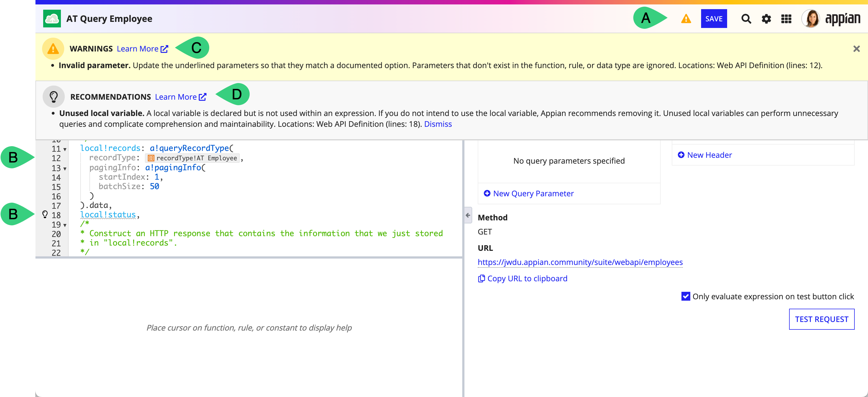The image size is (868, 397).
Task: Click the recordType!AT Employee reference chip
Action: [x=192, y=158]
